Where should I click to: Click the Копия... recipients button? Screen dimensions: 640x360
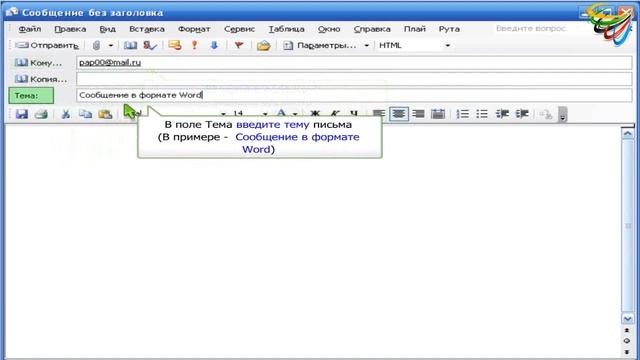[40, 79]
